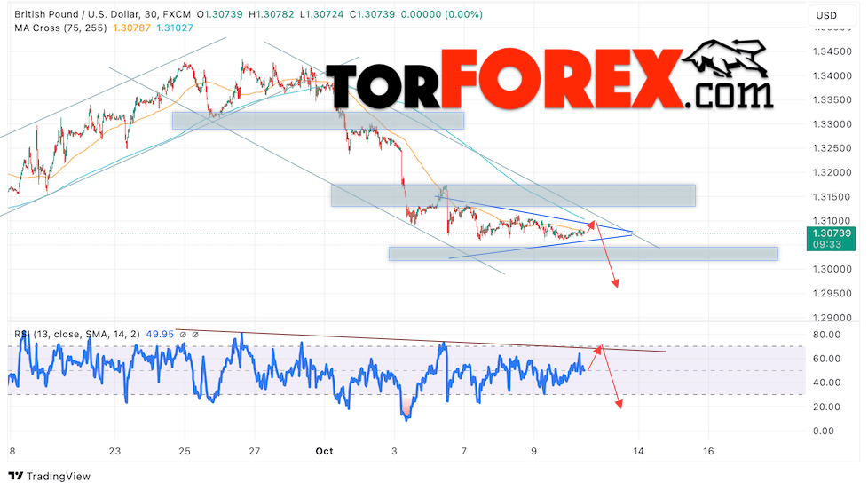
Task: Click the 3 date label on the time axis
Action: coord(394,451)
